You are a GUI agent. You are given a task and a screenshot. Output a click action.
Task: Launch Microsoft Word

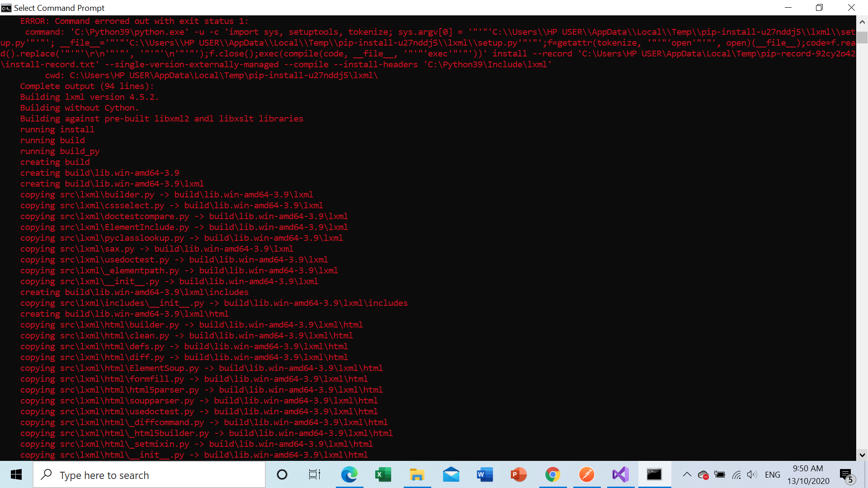[x=485, y=474]
